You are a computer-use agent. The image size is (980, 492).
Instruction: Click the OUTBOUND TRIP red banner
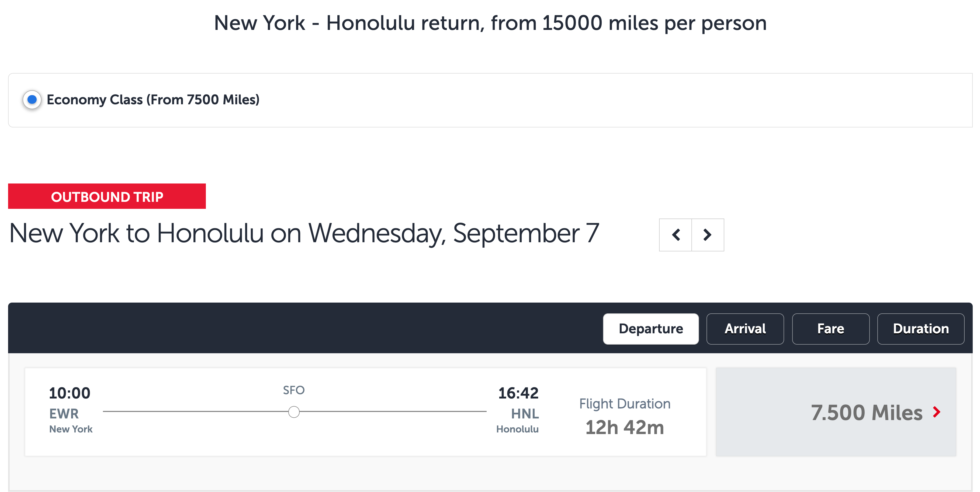point(107,196)
